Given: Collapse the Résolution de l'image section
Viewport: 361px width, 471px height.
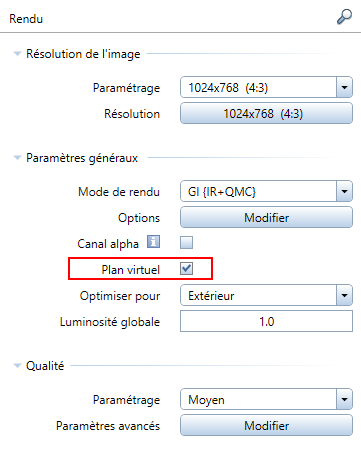Looking at the screenshot, I should 17,53.
